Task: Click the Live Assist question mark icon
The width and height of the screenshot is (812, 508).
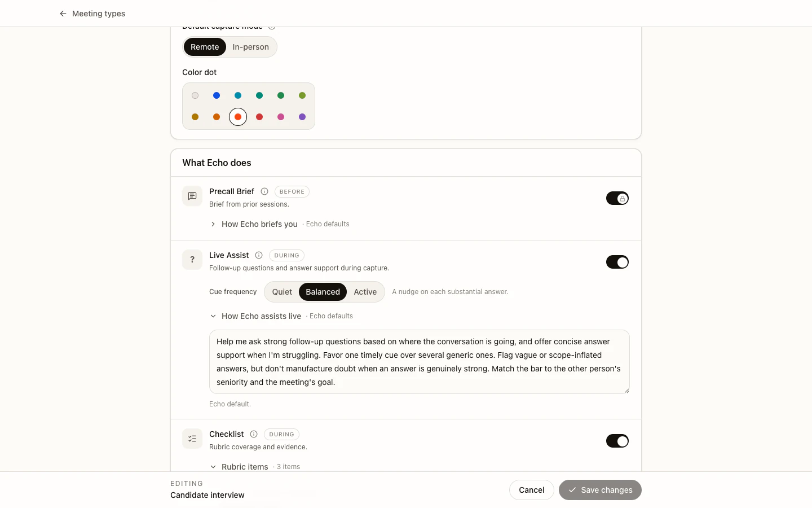Action: 192,260
